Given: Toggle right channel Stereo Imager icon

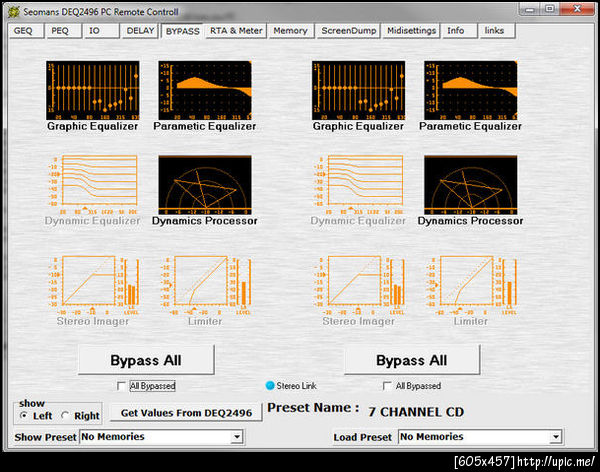Looking at the screenshot, I should click(x=359, y=285).
